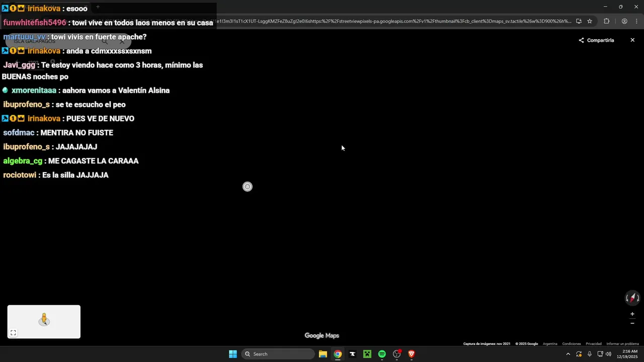The image size is (644, 362).
Task: Click the volume speaker tray icon
Action: (608, 354)
